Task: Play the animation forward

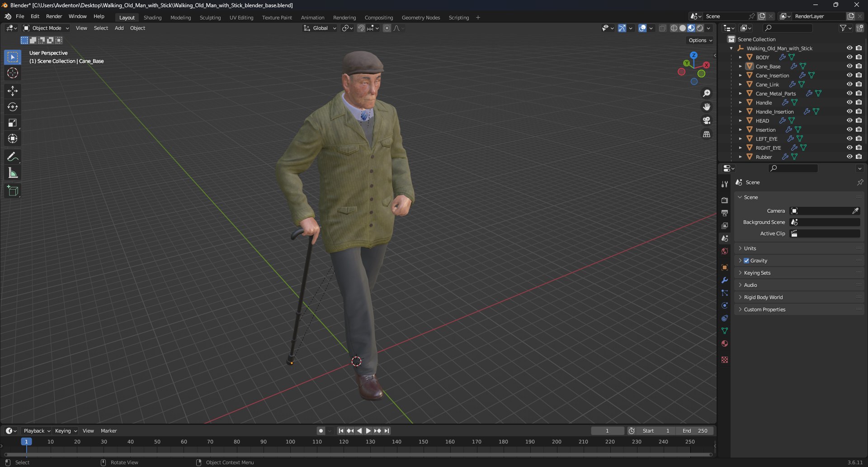Action: pos(368,431)
